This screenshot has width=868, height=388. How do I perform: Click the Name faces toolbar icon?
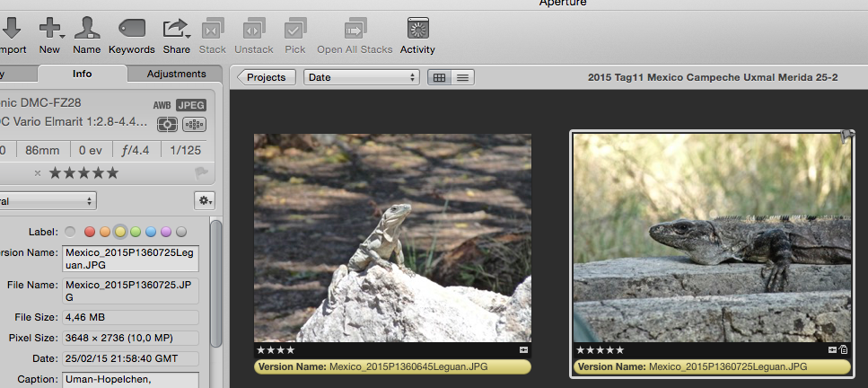[x=87, y=28]
